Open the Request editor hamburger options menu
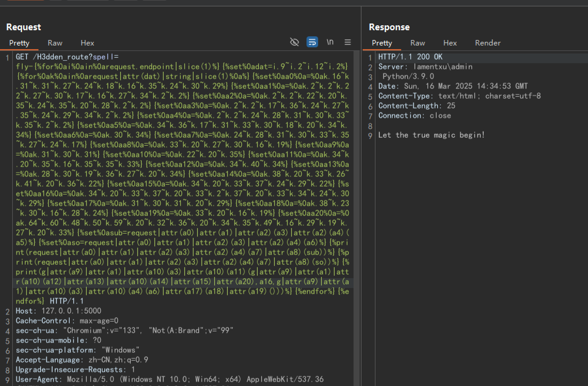The width and height of the screenshot is (588, 386). 347,42
